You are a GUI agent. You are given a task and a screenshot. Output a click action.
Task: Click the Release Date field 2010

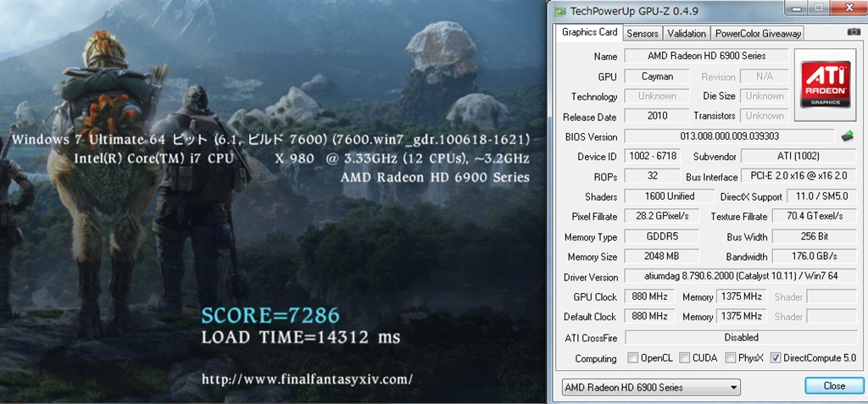[657, 116]
